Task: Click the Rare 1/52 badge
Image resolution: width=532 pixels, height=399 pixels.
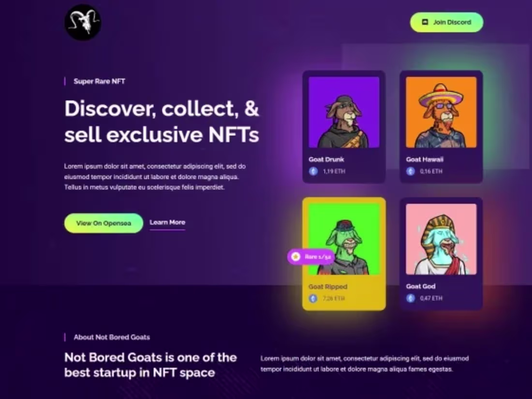Action: (x=311, y=257)
